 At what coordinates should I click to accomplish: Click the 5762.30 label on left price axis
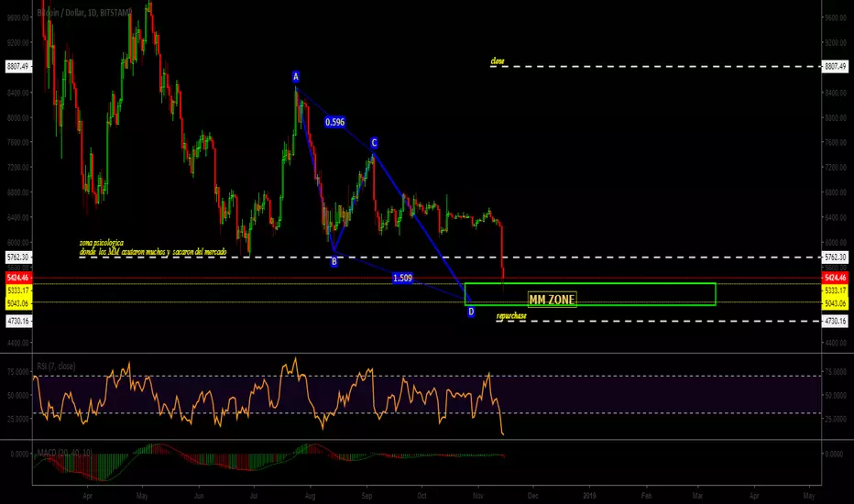point(18,257)
